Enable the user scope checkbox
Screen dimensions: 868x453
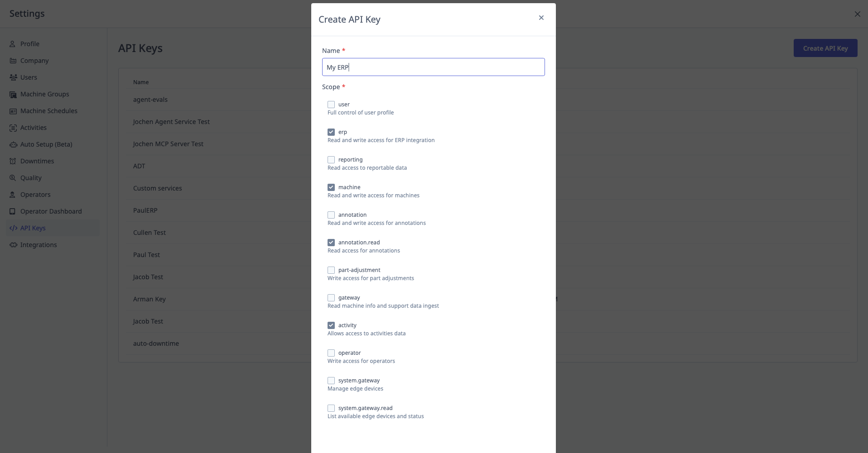331,104
